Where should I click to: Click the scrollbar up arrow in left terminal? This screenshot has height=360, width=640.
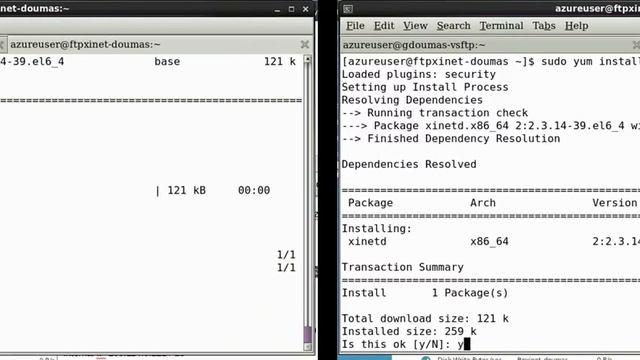click(308, 60)
